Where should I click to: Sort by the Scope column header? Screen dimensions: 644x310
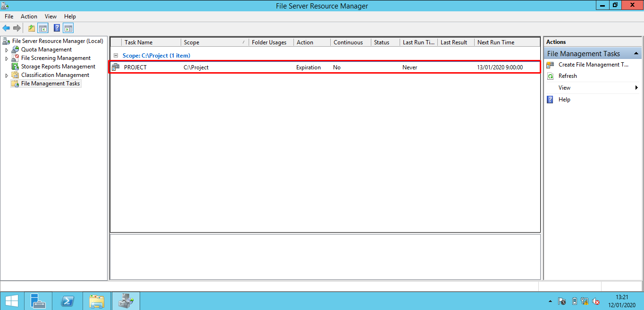[x=215, y=42]
